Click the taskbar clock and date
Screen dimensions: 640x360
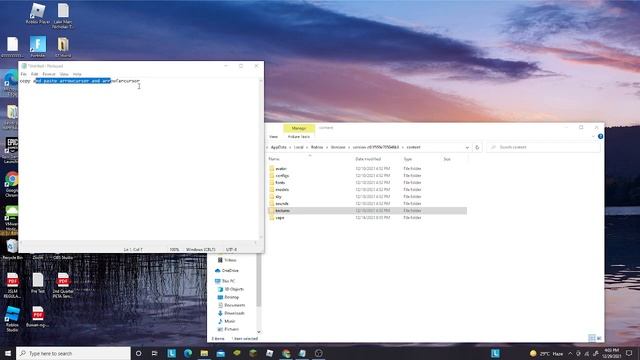[611, 353]
